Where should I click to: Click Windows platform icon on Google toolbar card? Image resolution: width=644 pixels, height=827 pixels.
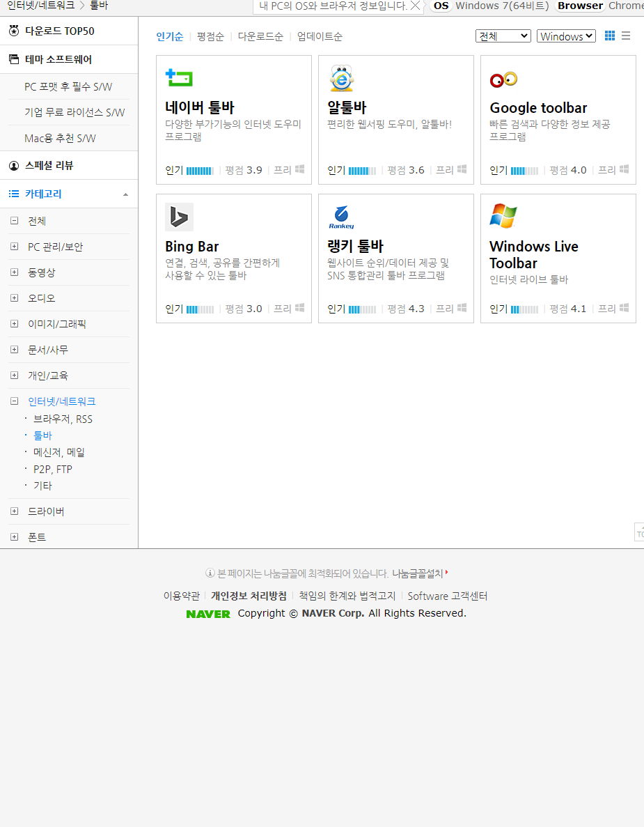625,169
